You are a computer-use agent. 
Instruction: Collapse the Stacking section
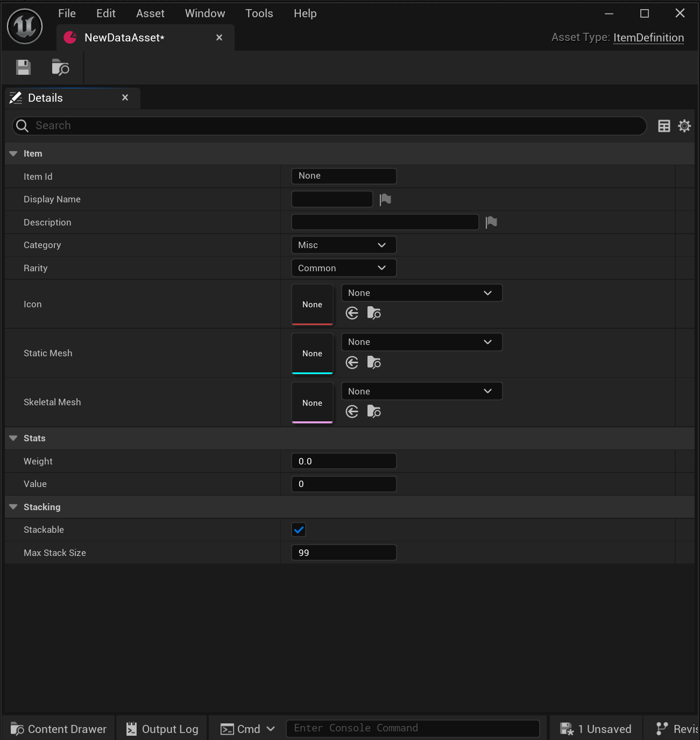point(13,508)
